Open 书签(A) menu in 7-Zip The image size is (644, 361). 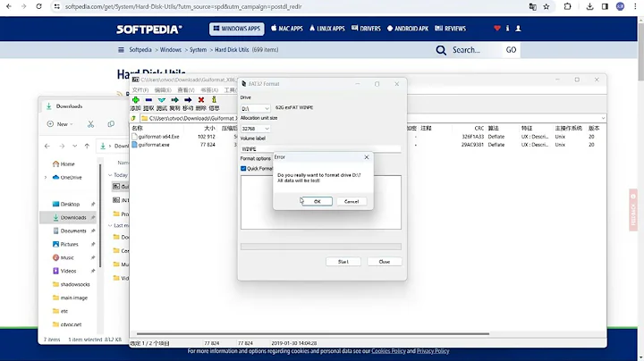click(x=209, y=90)
